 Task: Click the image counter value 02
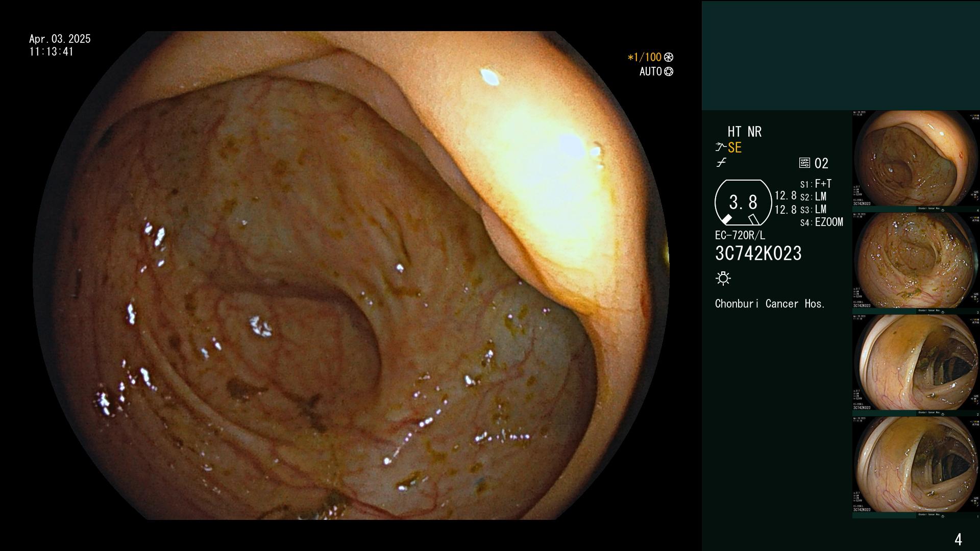tap(821, 163)
